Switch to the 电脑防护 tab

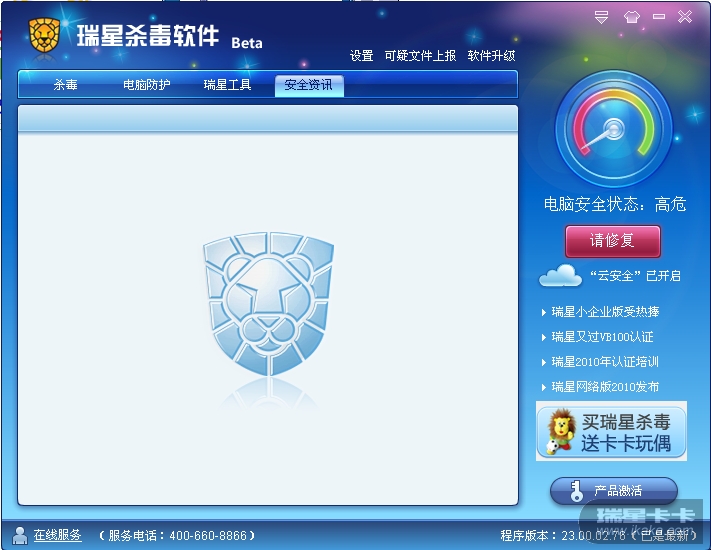click(x=146, y=85)
